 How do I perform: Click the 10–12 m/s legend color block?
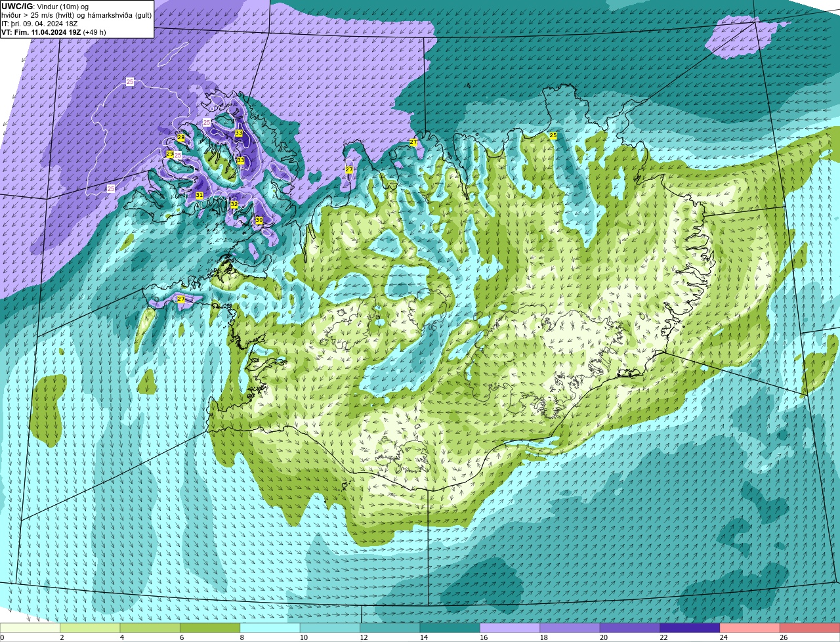(331, 628)
